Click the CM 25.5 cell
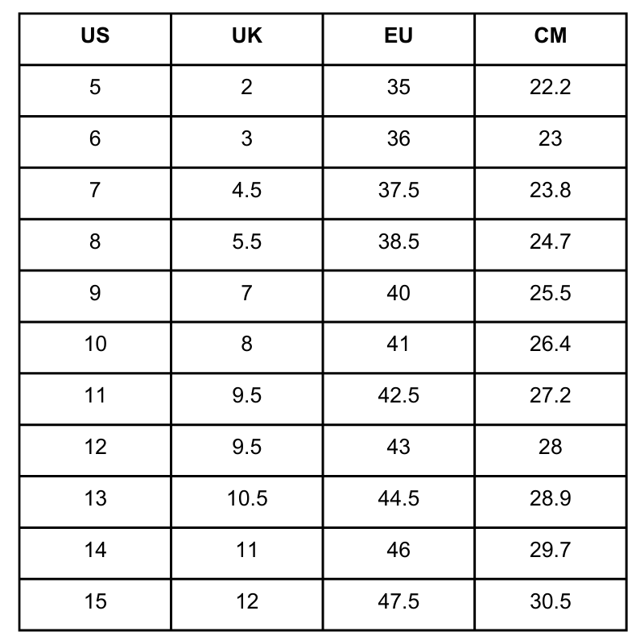This screenshot has width=644, height=644. (551, 296)
